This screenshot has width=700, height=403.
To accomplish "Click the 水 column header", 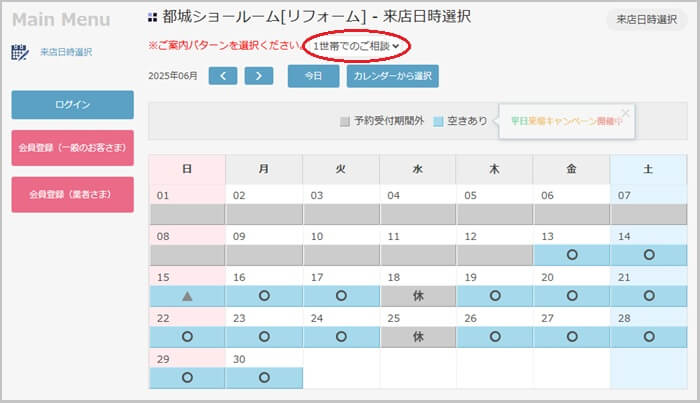I will pos(418,169).
